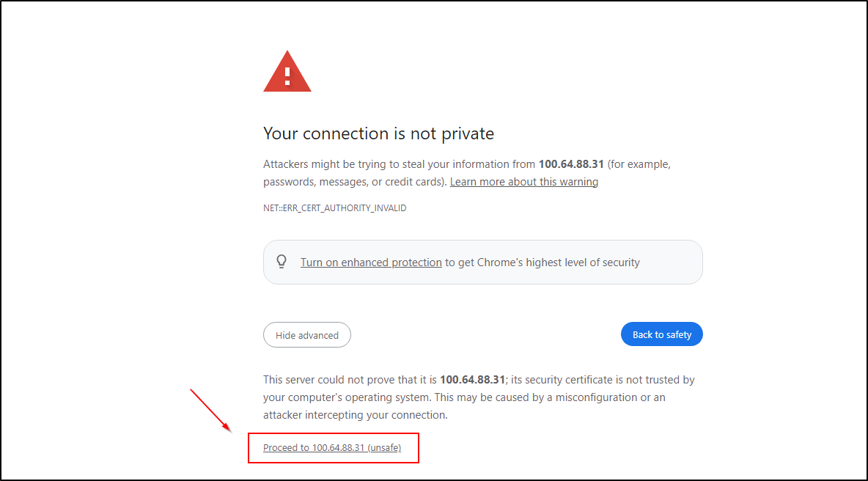Click the 'attacker intercepting your connection' line

pos(355,415)
